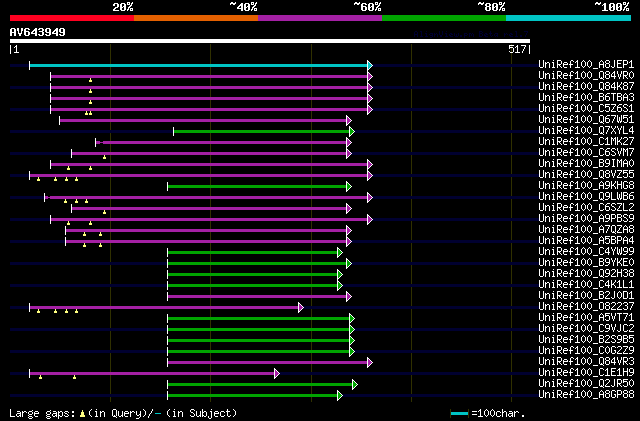Open hit UniRef100_A5VT71

coord(586,318)
